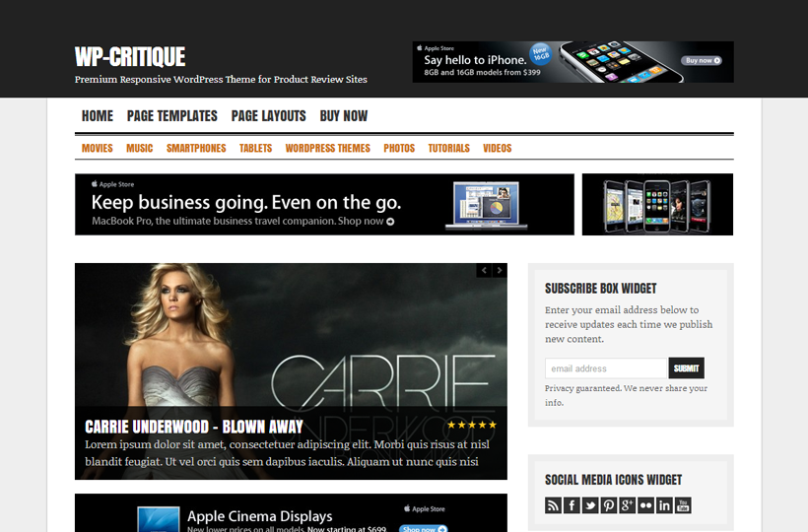Open the Page Layouts menu
808x532 pixels.
[x=268, y=116]
